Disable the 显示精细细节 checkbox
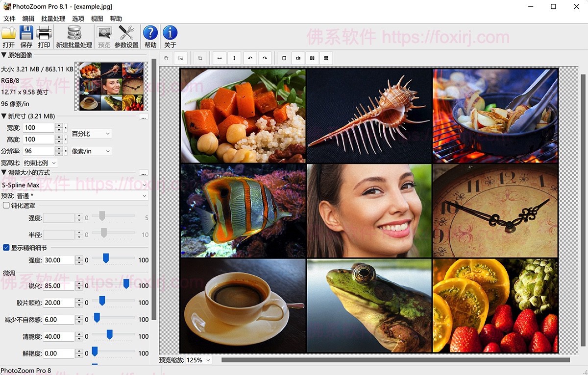 click(x=5, y=248)
